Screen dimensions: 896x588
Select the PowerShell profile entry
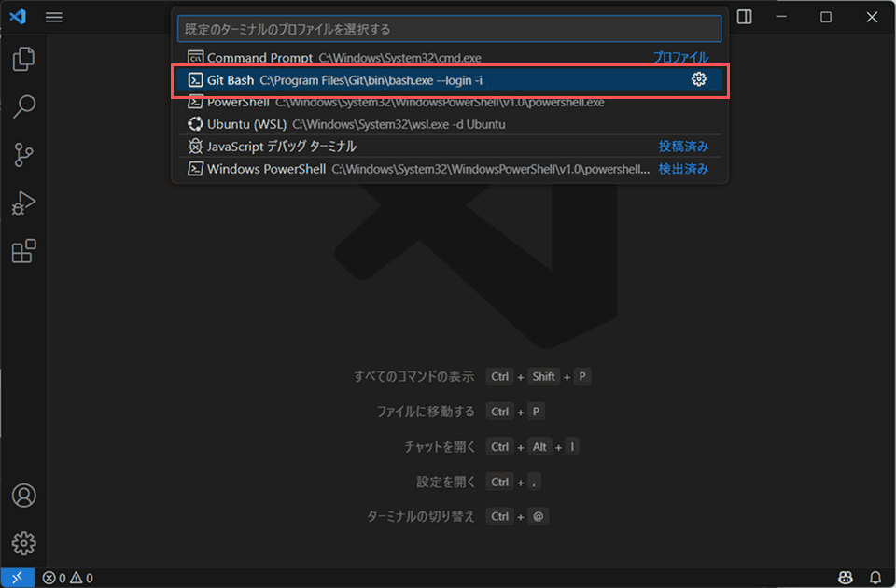tap(449, 103)
